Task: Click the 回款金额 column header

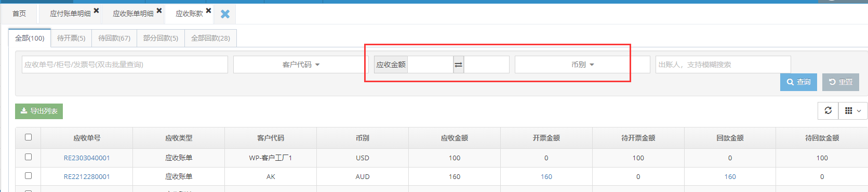Action: 730,138
